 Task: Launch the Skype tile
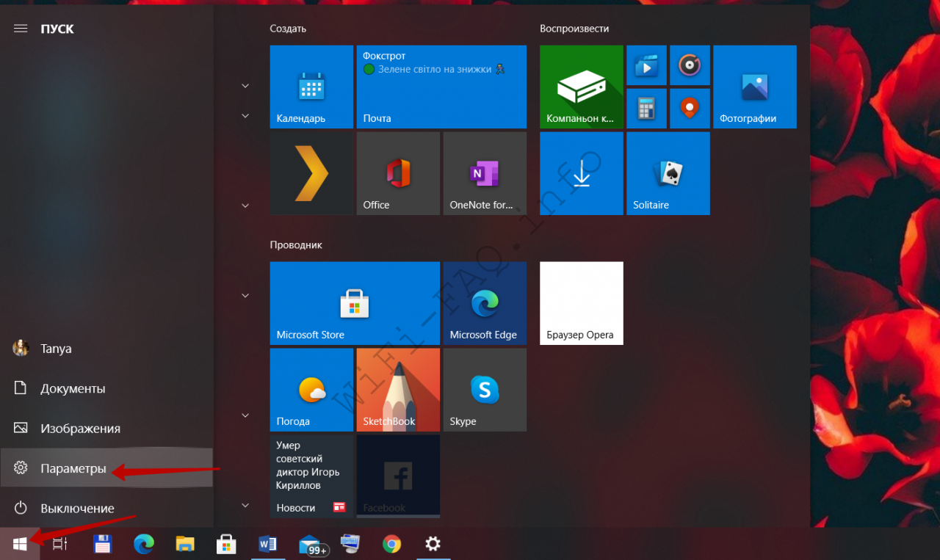[484, 390]
